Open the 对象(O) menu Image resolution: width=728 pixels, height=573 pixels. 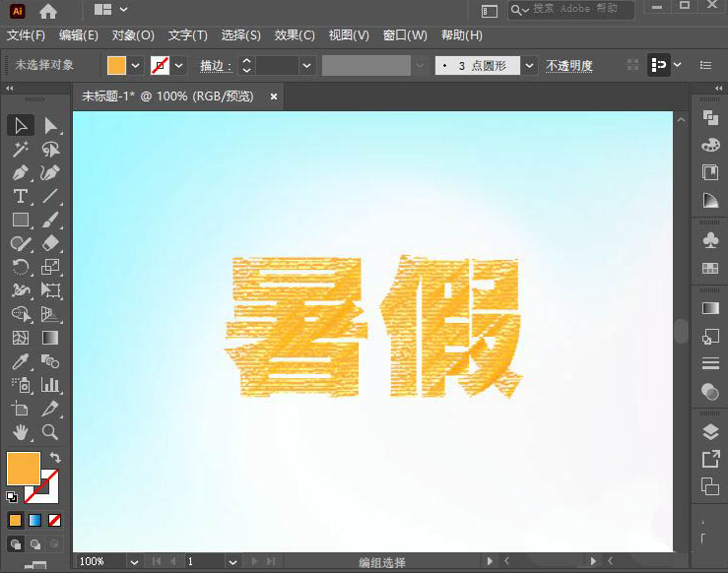coord(133,35)
